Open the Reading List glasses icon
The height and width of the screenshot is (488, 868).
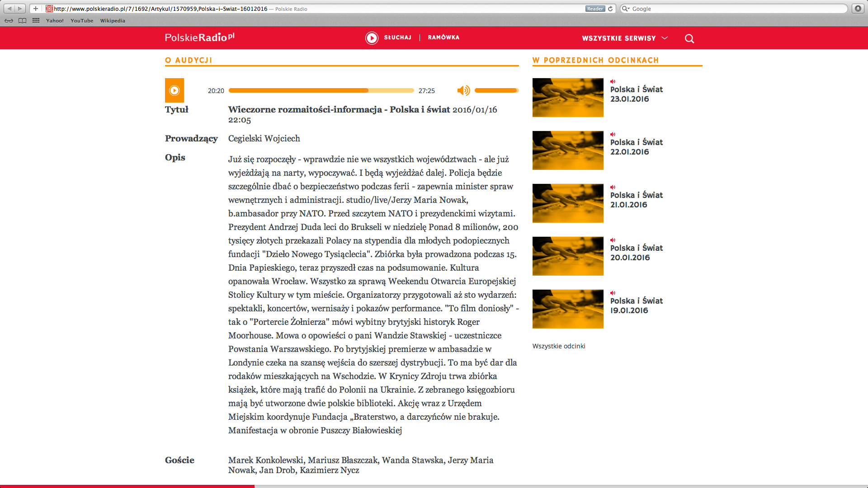(x=9, y=21)
